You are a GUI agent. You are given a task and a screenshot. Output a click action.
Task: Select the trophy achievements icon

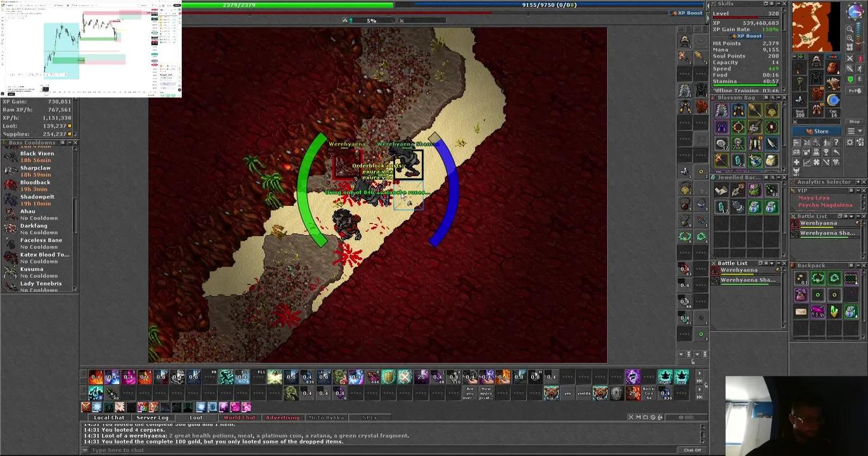[x=827, y=152]
